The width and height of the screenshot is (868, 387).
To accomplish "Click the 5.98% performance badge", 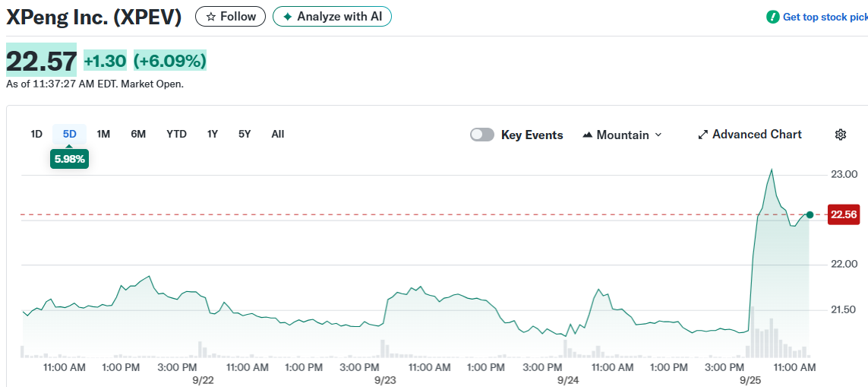I will (x=70, y=159).
